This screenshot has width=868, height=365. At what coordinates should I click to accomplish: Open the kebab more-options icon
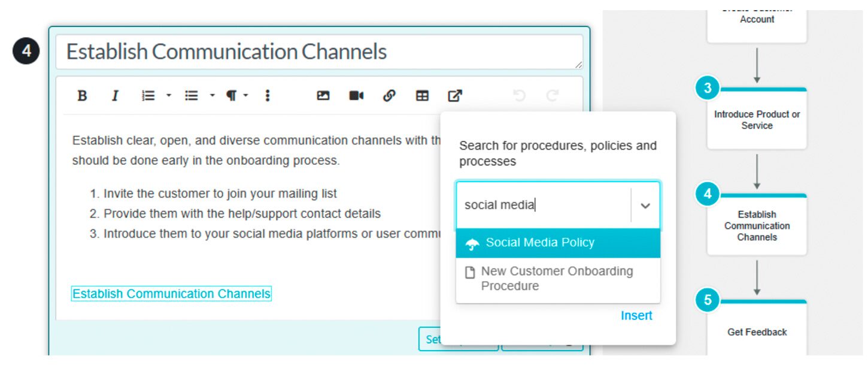(x=267, y=95)
